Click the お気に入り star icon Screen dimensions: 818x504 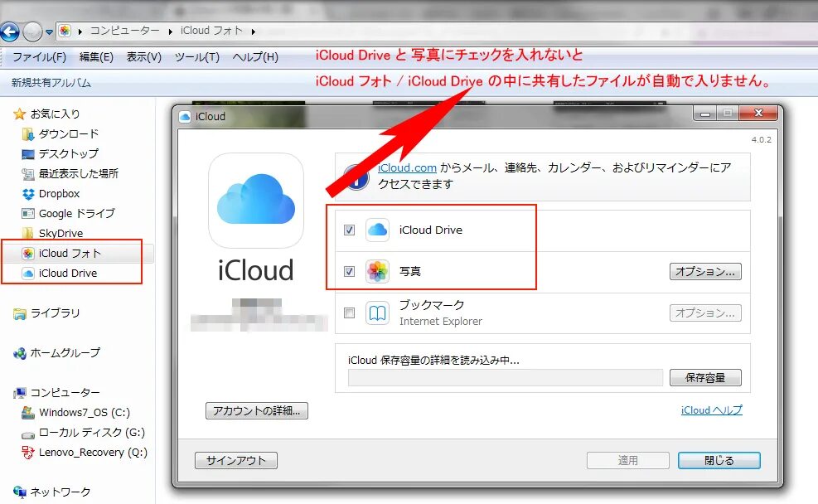coord(19,114)
